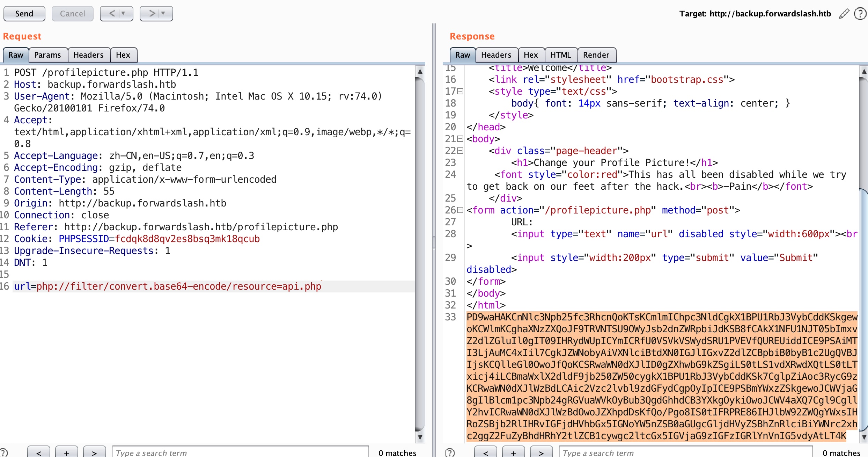Click help icon beside response search bar
This screenshot has width=868, height=457.
(450, 452)
